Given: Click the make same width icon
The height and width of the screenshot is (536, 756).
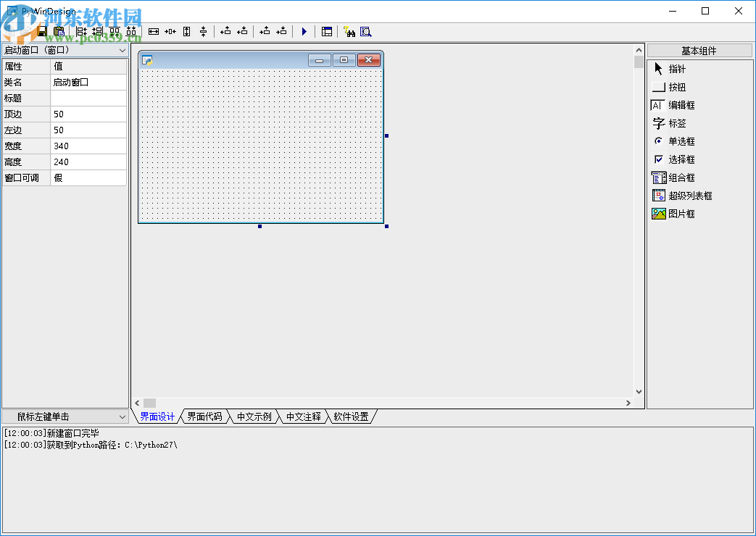Looking at the screenshot, I should [154, 31].
